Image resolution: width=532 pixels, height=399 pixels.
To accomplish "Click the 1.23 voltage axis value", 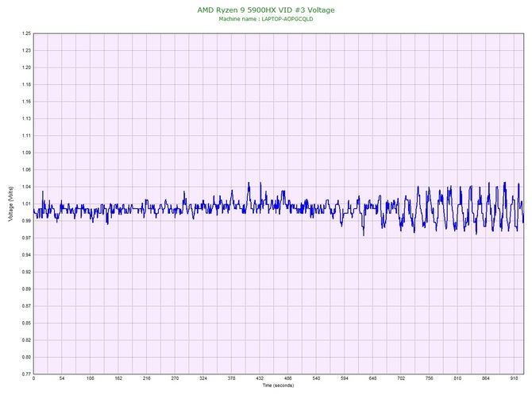I will (26, 51).
